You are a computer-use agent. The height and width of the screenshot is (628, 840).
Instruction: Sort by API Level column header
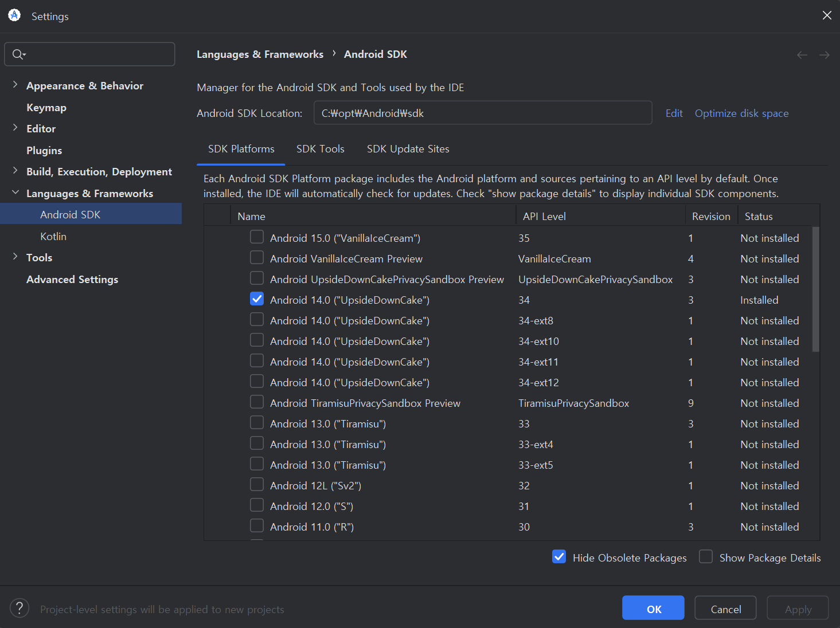coord(600,216)
